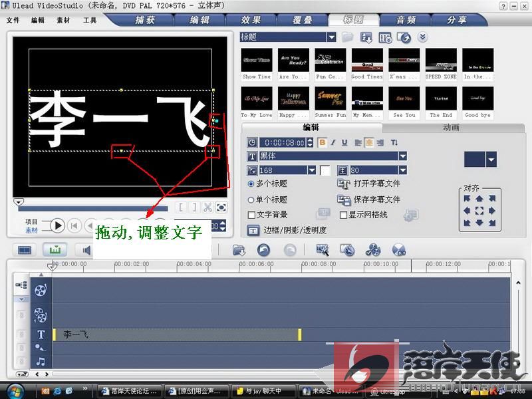
Task: Go to the 分享 step tab
Action: click(457, 20)
